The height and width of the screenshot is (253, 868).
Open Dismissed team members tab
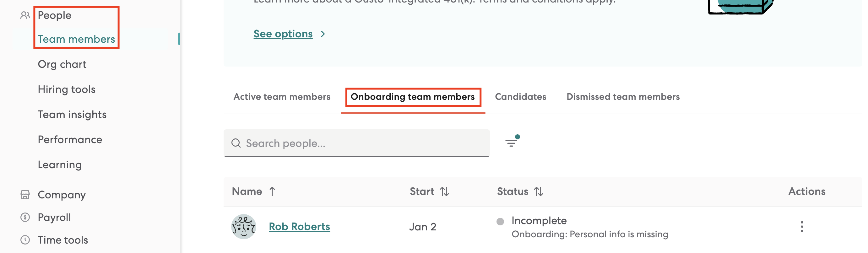(x=623, y=97)
